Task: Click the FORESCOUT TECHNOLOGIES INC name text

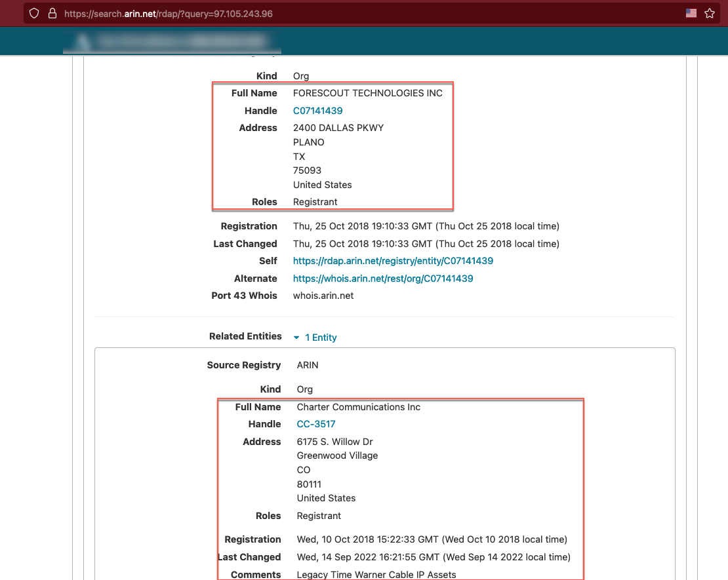Action: (367, 93)
